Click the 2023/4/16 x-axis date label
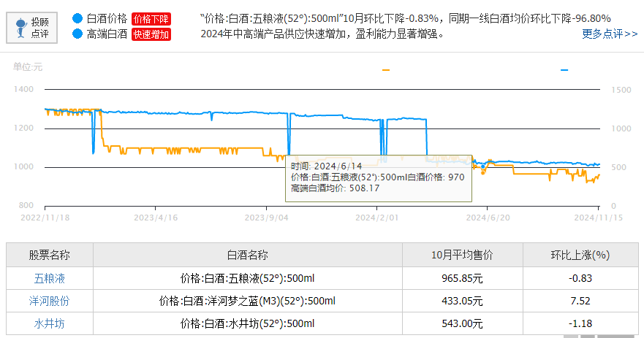The height and width of the screenshot is (338, 644). pos(156,218)
